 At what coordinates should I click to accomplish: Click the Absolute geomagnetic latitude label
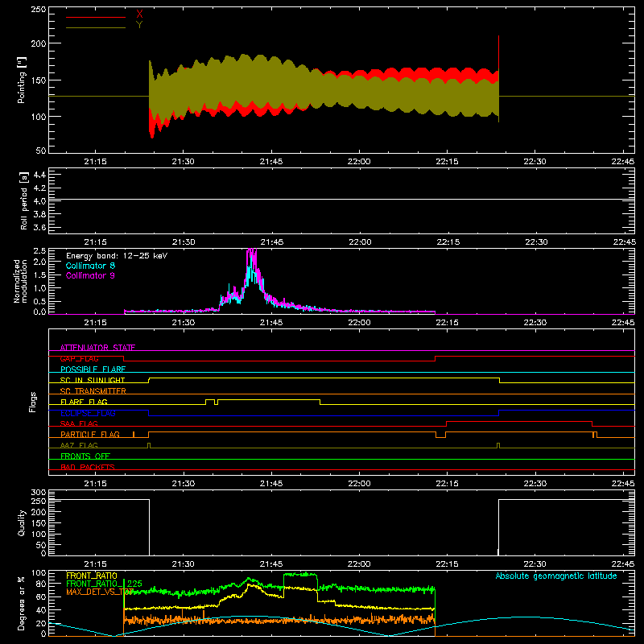coord(556,576)
